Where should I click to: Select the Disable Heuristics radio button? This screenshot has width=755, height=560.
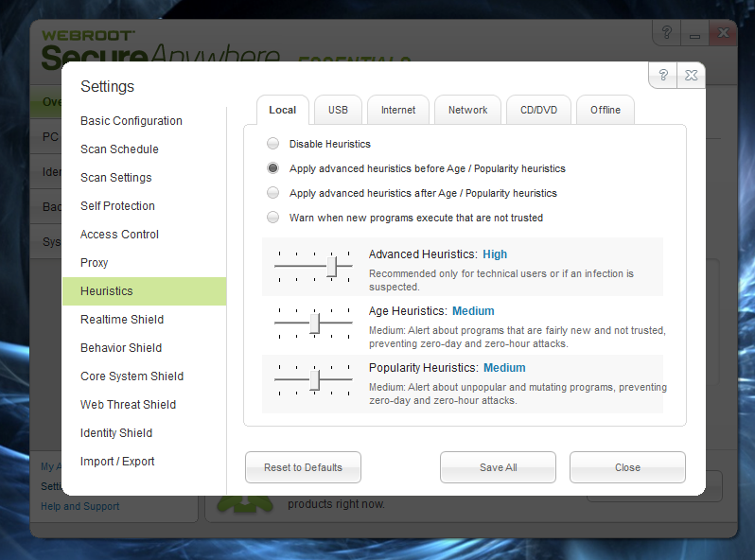pyautogui.click(x=273, y=144)
